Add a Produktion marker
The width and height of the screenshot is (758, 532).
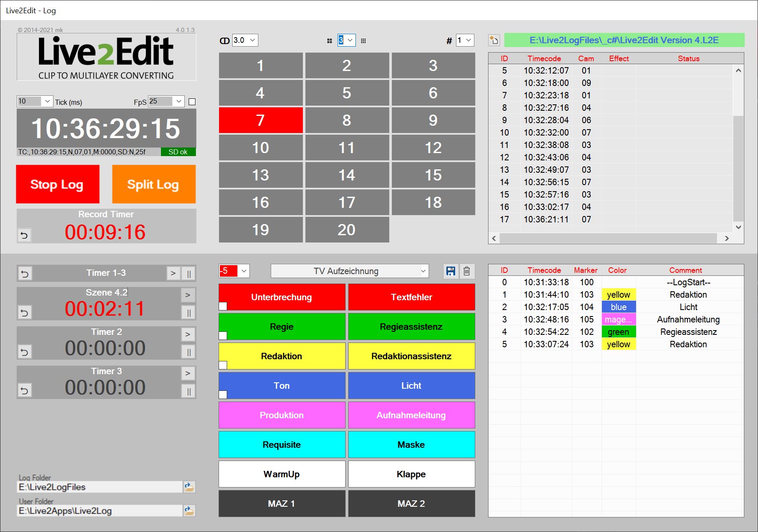(x=282, y=415)
